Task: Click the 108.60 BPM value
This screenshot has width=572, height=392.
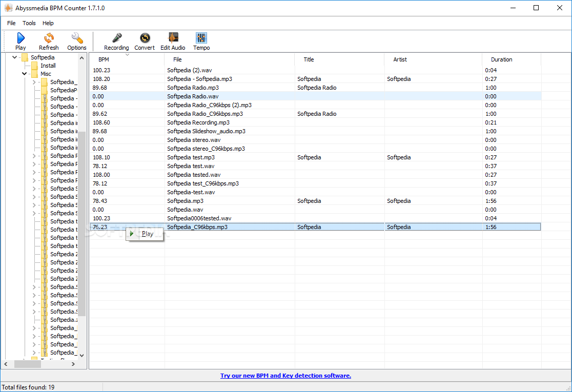Action: click(101, 122)
